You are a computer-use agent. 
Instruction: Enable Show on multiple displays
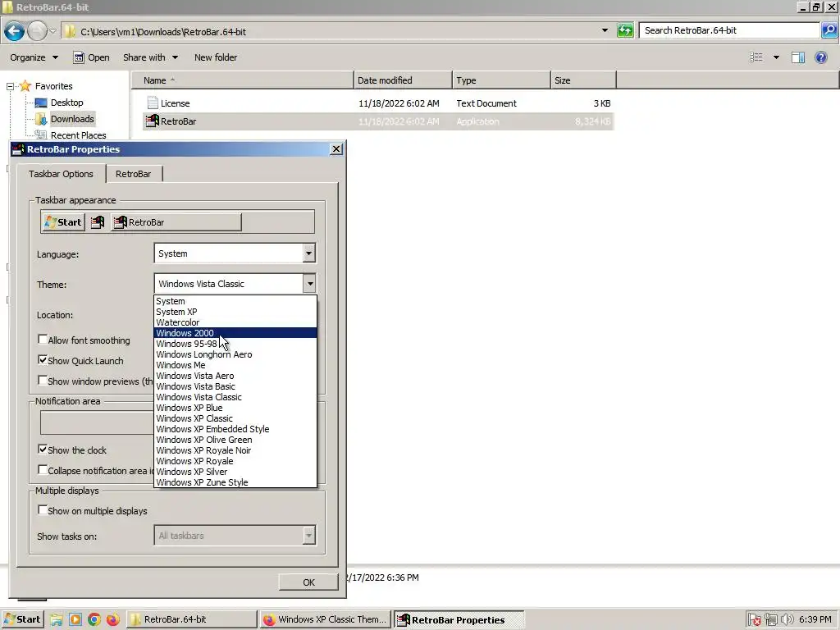pyautogui.click(x=43, y=510)
